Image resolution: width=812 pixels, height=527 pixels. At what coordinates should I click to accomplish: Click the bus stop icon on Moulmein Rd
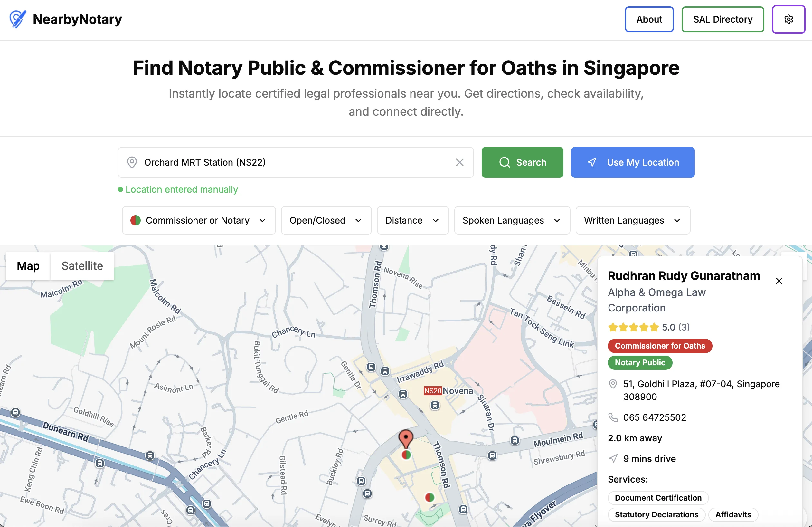(x=515, y=440)
